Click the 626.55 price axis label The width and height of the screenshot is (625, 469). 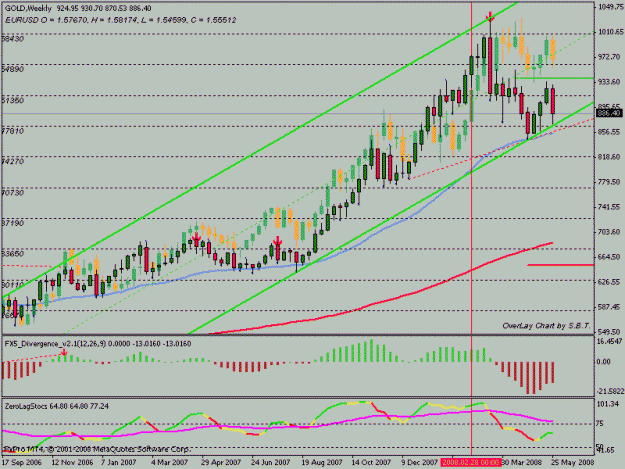click(x=610, y=282)
